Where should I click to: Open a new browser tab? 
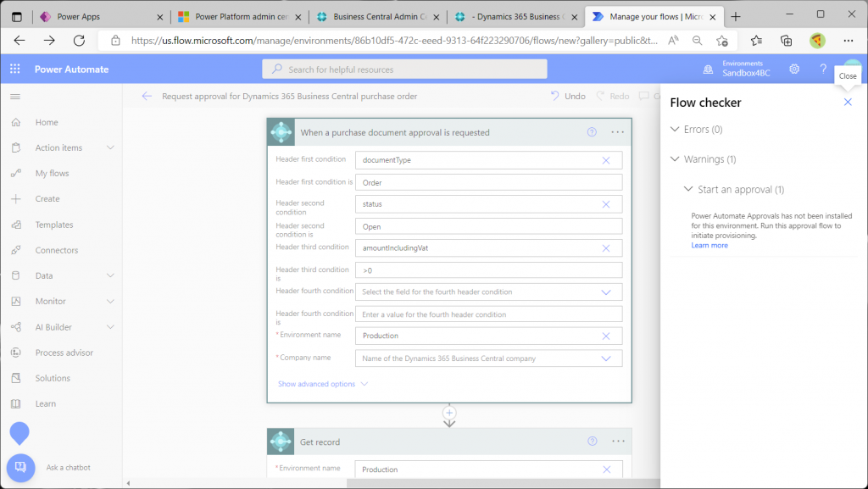coord(735,17)
